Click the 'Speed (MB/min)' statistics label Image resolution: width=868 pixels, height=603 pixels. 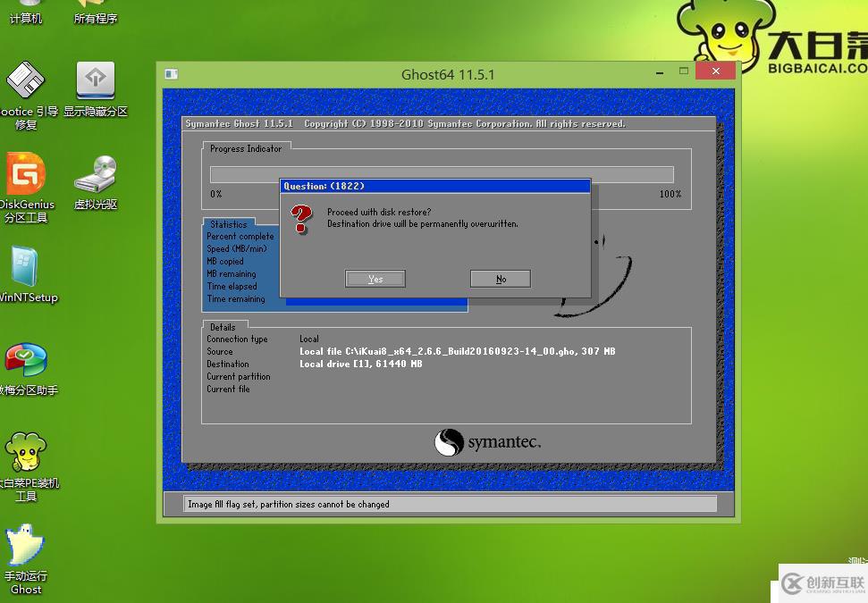(236, 249)
